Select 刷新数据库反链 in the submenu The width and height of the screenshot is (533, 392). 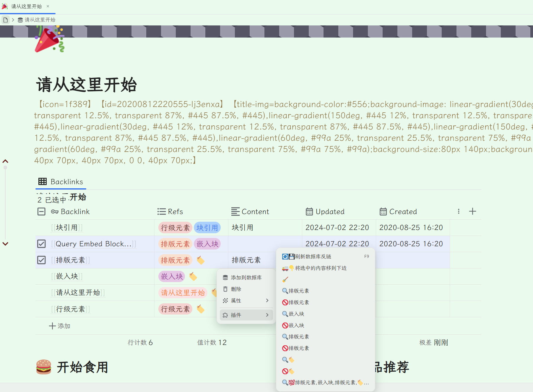(x=326, y=257)
